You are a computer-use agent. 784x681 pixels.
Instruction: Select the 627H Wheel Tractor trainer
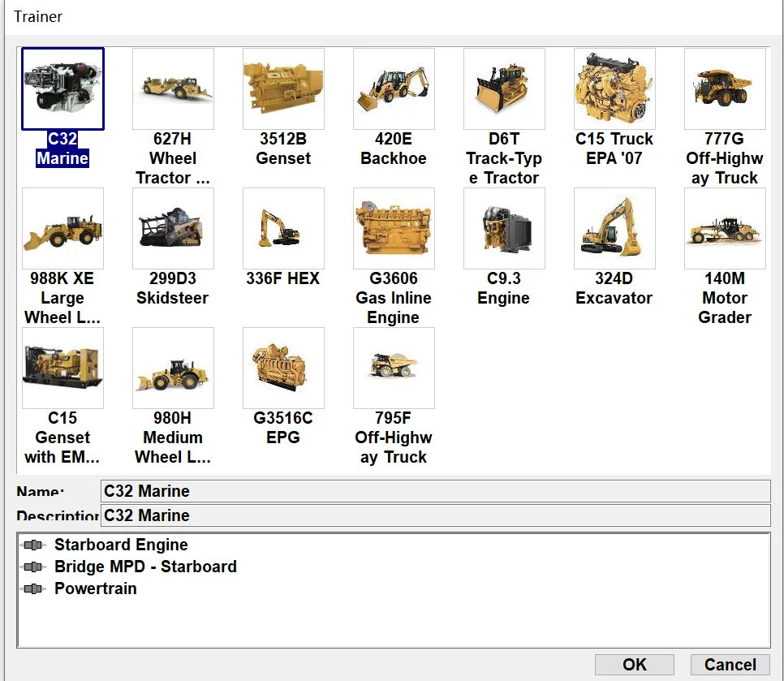tap(173, 88)
